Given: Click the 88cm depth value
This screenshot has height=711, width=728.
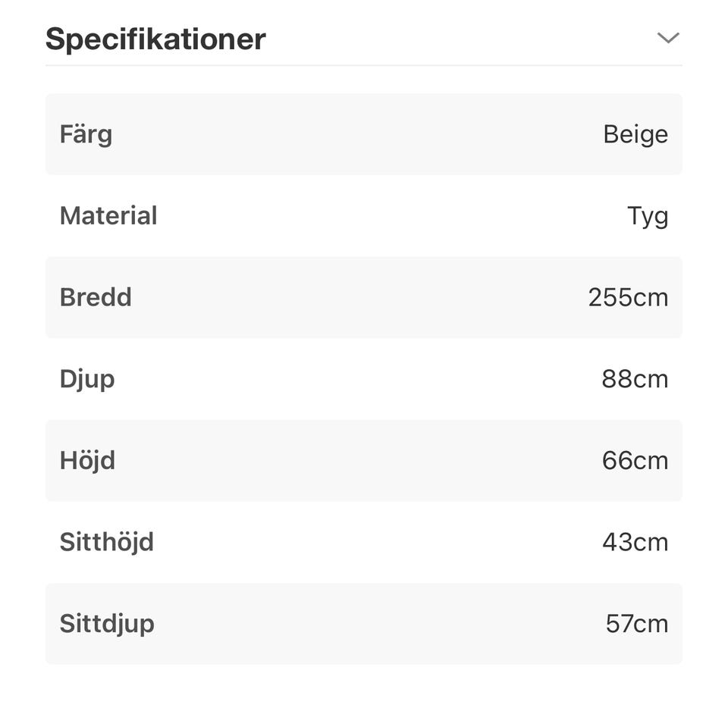Looking at the screenshot, I should (635, 379).
